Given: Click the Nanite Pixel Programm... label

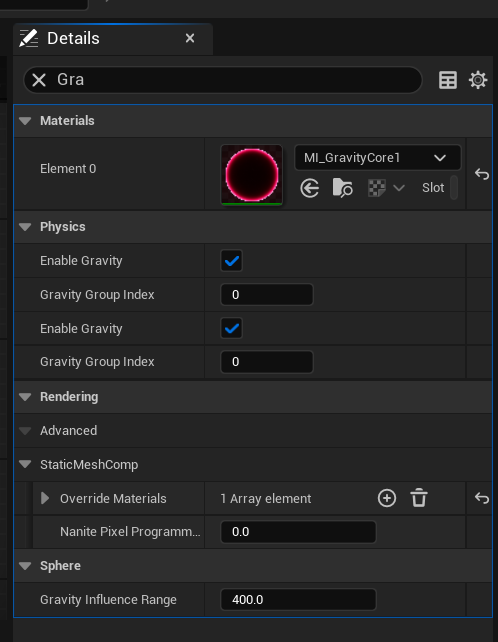Looking at the screenshot, I should [x=130, y=532].
